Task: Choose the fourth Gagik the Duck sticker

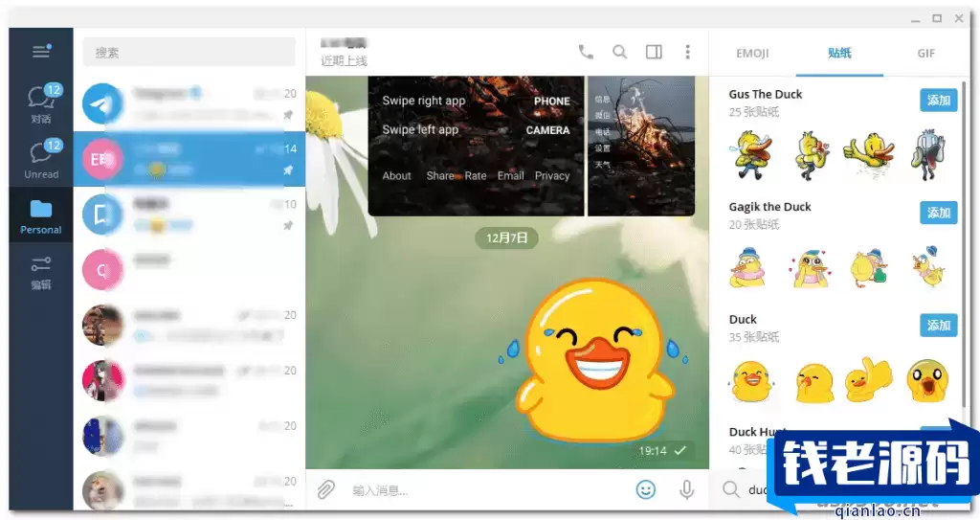Action: pyautogui.click(x=928, y=266)
